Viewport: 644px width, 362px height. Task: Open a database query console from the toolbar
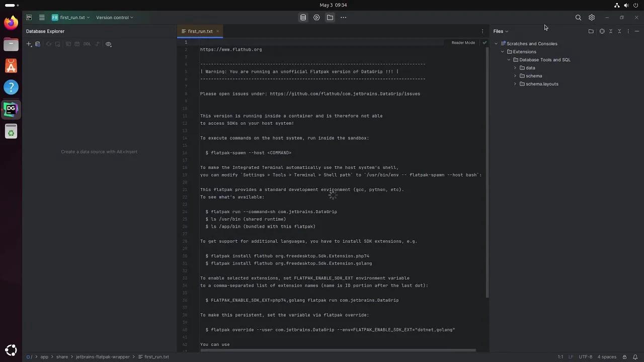tap(303, 18)
